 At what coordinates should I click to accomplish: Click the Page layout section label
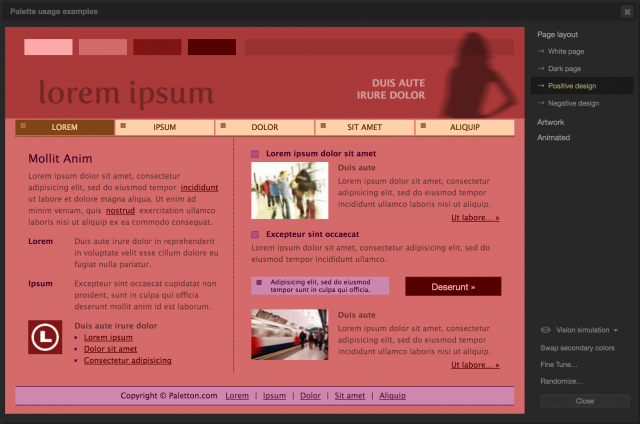[557, 35]
